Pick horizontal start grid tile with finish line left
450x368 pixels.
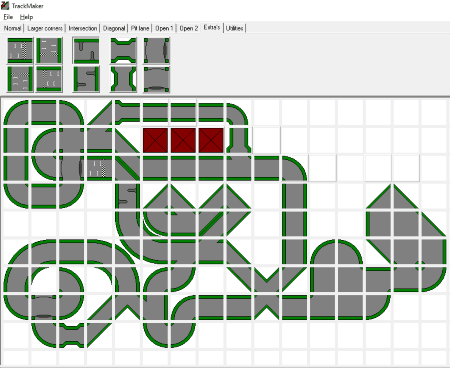(49, 79)
